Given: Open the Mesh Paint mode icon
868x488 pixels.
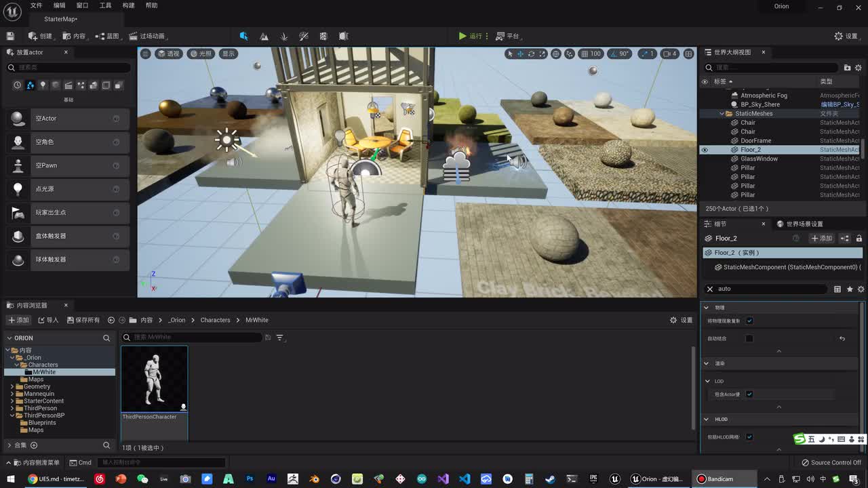Looking at the screenshot, I should click(x=304, y=36).
